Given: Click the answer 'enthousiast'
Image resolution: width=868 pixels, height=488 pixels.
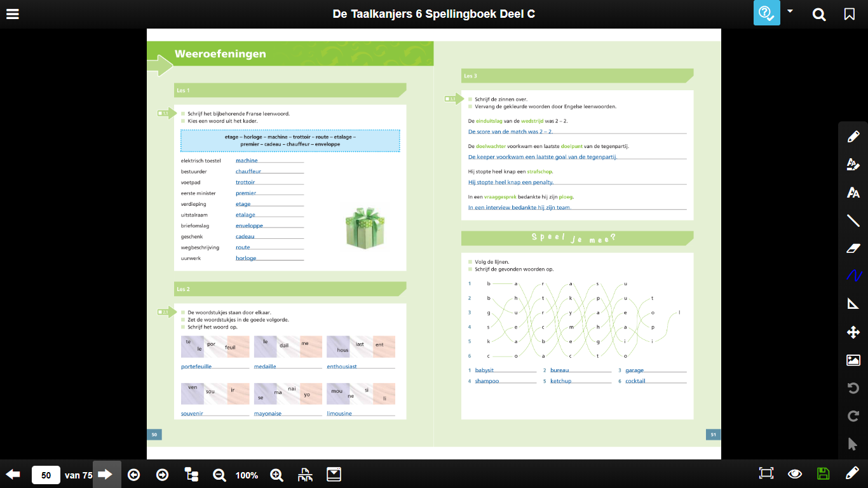Looking at the screenshot, I should pos(342,367).
